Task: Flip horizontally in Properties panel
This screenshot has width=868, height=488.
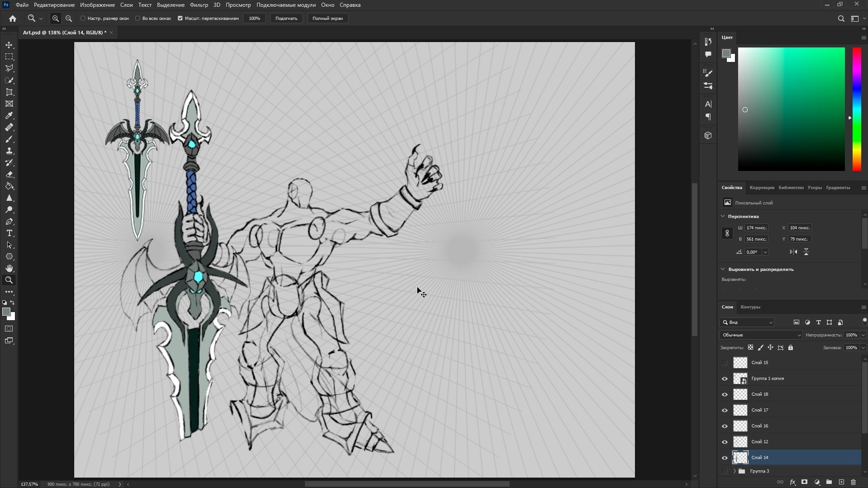Action: [793, 252]
